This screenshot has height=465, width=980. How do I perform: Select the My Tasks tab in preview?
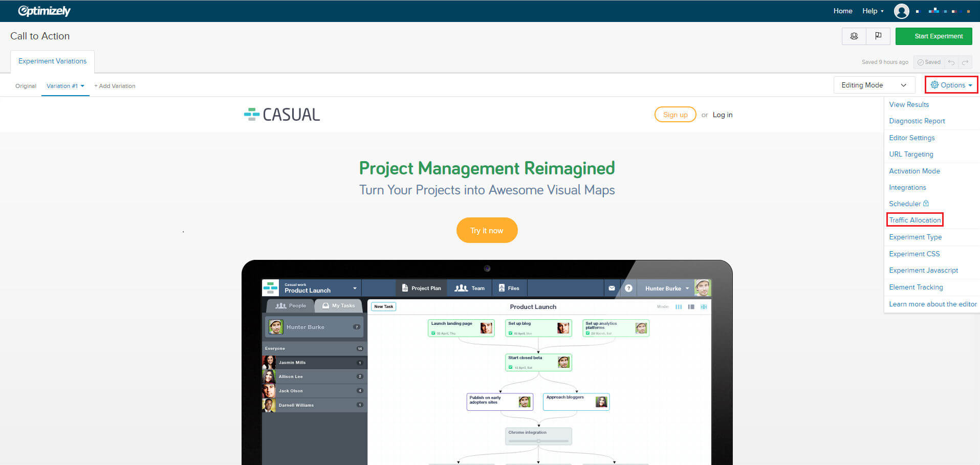click(338, 306)
